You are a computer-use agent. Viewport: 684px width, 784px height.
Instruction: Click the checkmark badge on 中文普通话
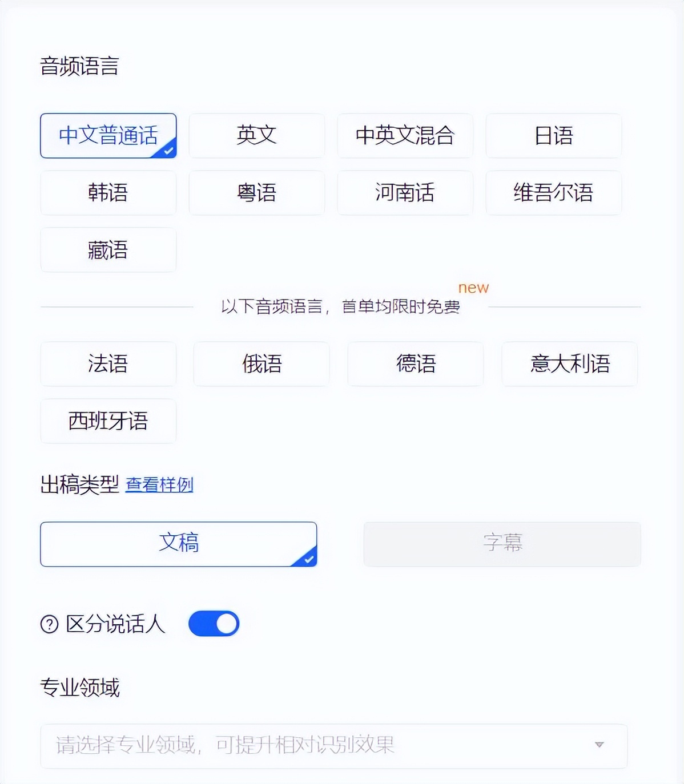167,150
